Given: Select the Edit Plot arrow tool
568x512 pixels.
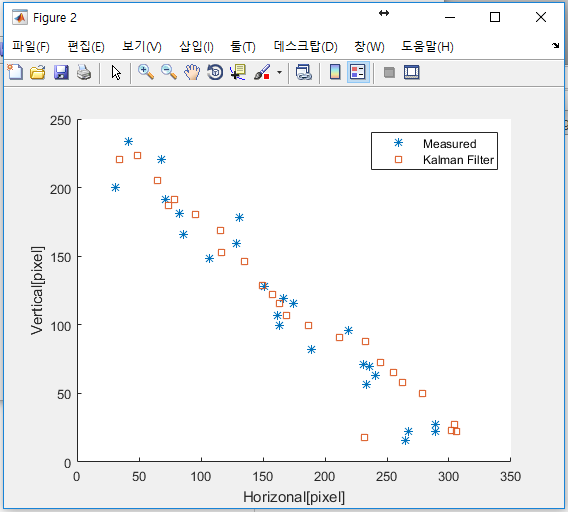Looking at the screenshot, I should (116, 72).
